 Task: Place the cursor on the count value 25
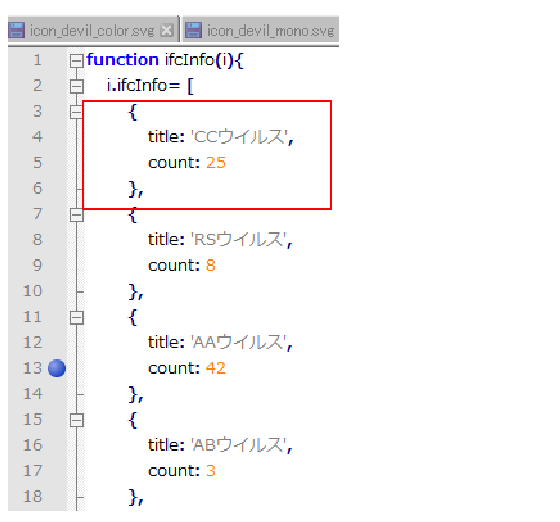click(x=216, y=163)
